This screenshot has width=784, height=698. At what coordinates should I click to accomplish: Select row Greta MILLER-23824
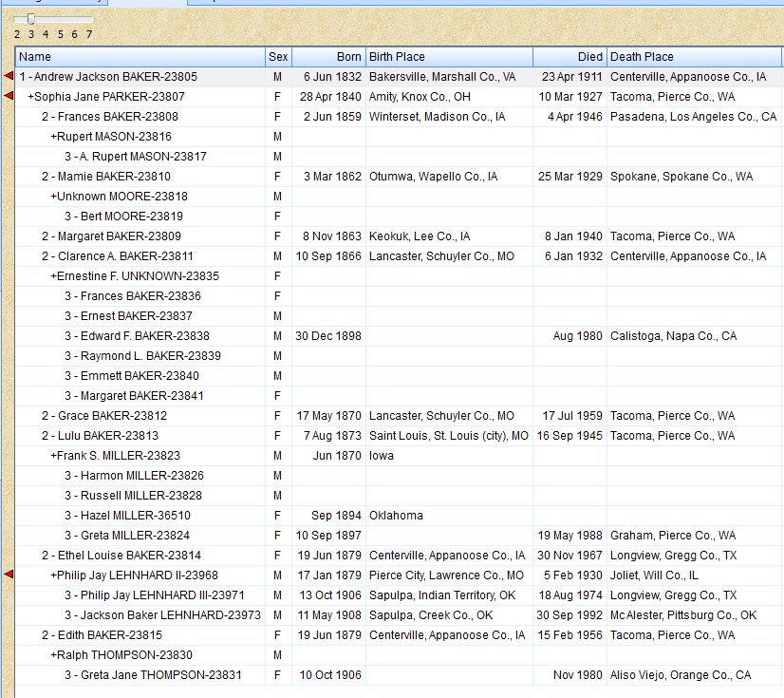click(x=399, y=536)
